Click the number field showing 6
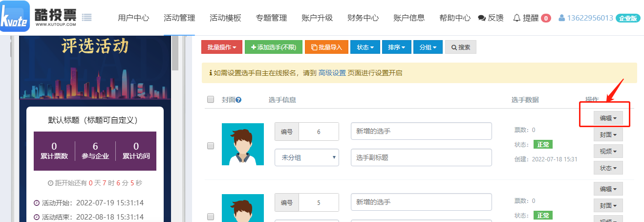 (x=319, y=132)
